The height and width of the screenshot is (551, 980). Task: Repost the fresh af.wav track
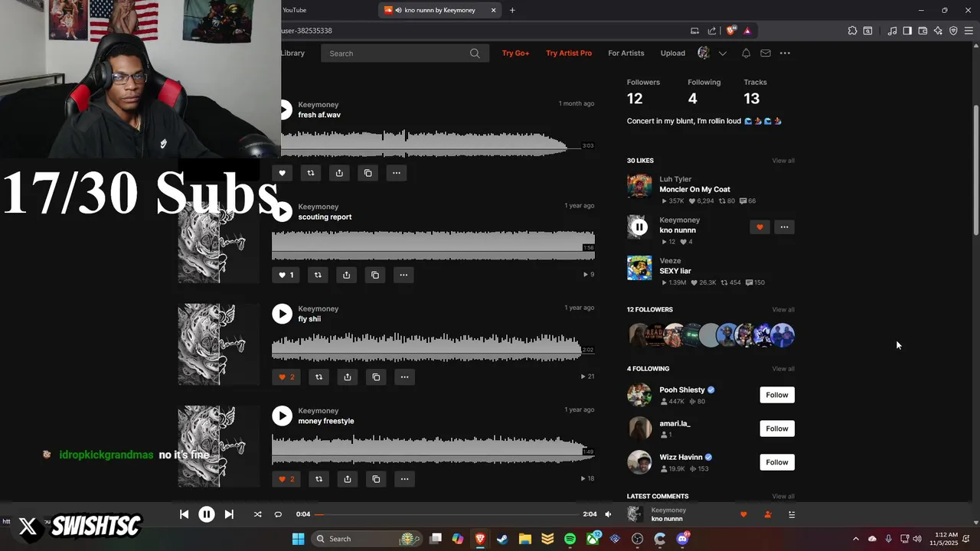(x=311, y=173)
